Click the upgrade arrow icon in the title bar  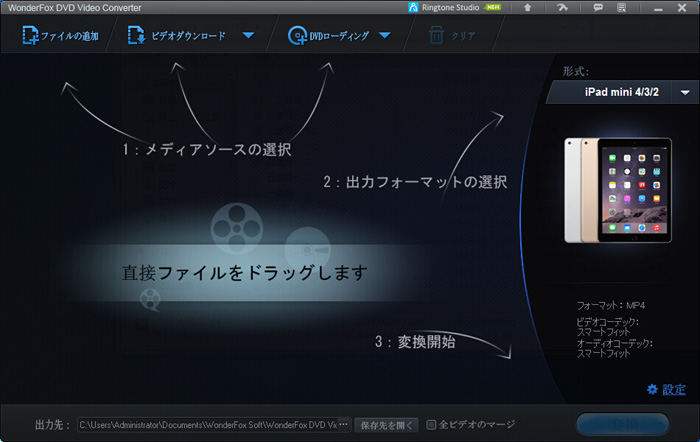[x=527, y=8]
